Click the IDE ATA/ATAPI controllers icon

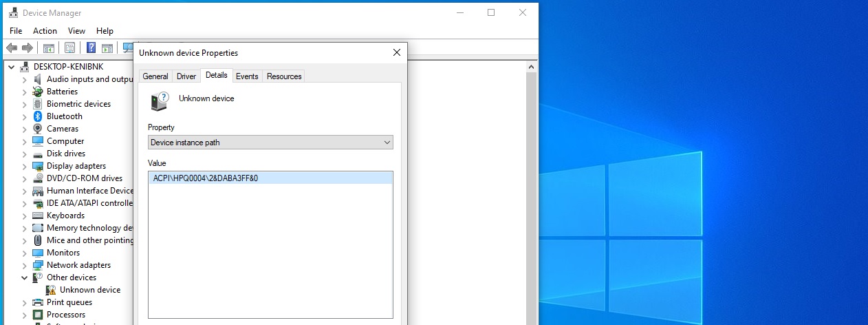38,203
